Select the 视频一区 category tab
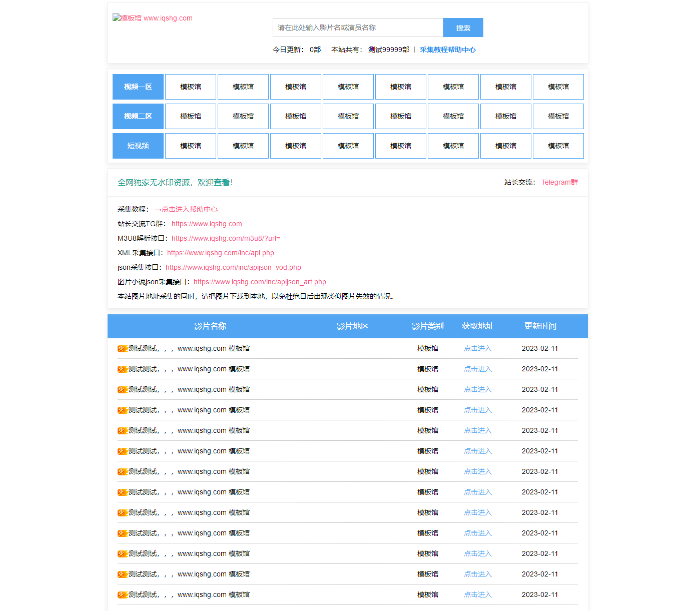This screenshot has height=611, width=700. [138, 87]
